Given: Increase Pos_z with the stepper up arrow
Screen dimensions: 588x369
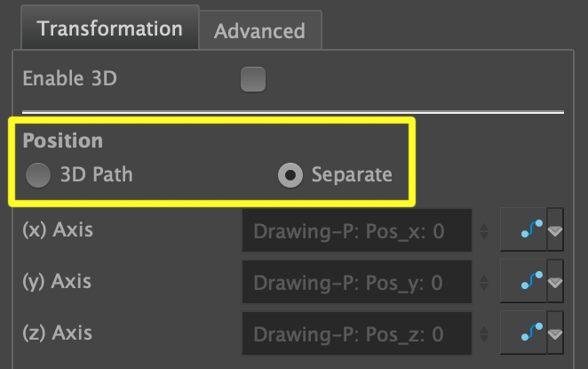Looking at the screenshot, I should point(484,329).
